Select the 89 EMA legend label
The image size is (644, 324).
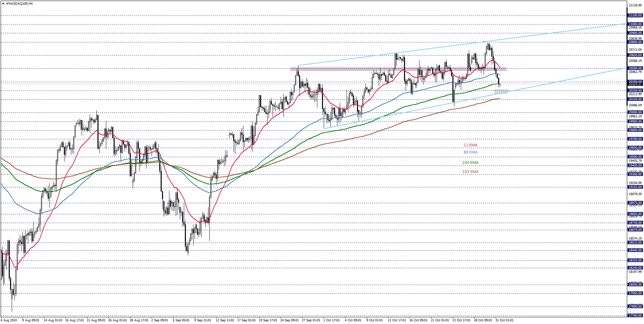(x=470, y=152)
